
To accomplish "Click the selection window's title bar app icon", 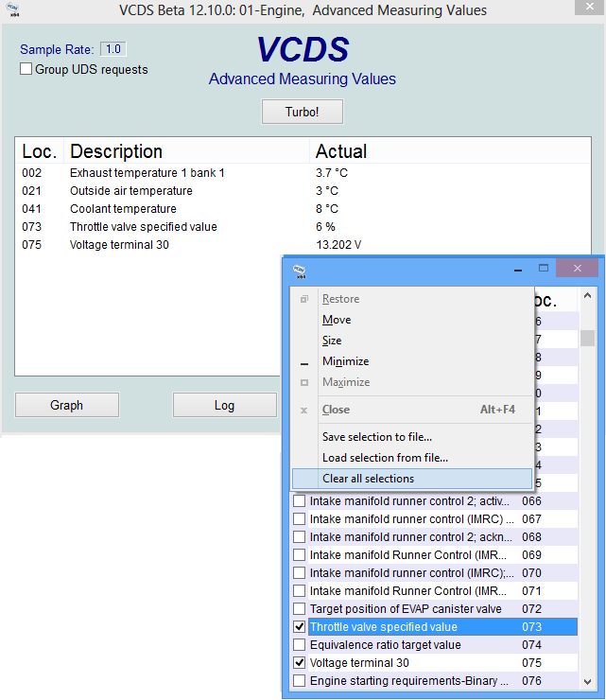I will (x=299, y=271).
